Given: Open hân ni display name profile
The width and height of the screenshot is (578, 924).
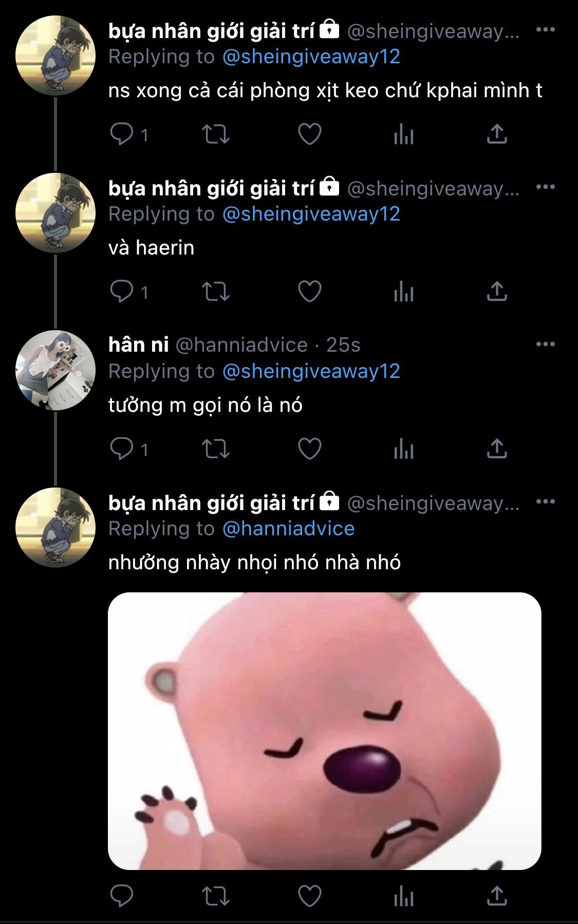Looking at the screenshot, I should 138,345.
